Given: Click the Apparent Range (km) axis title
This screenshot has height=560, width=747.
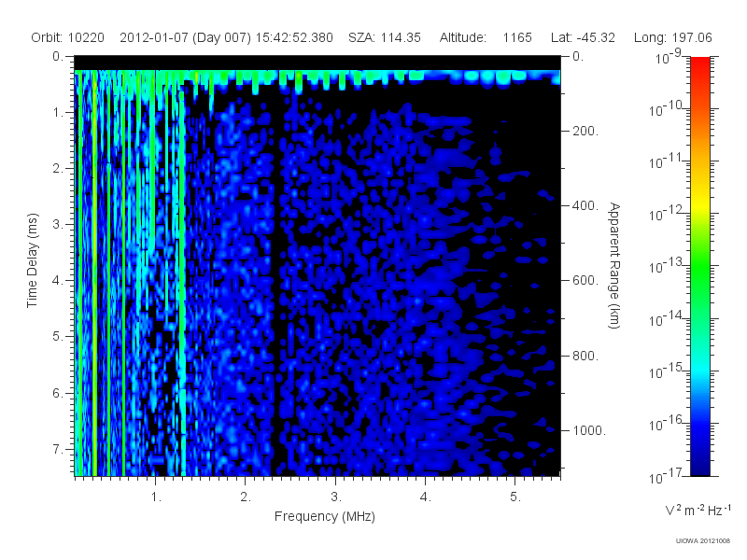Looking at the screenshot, I should pyautogui.click(x=614, y=265).
